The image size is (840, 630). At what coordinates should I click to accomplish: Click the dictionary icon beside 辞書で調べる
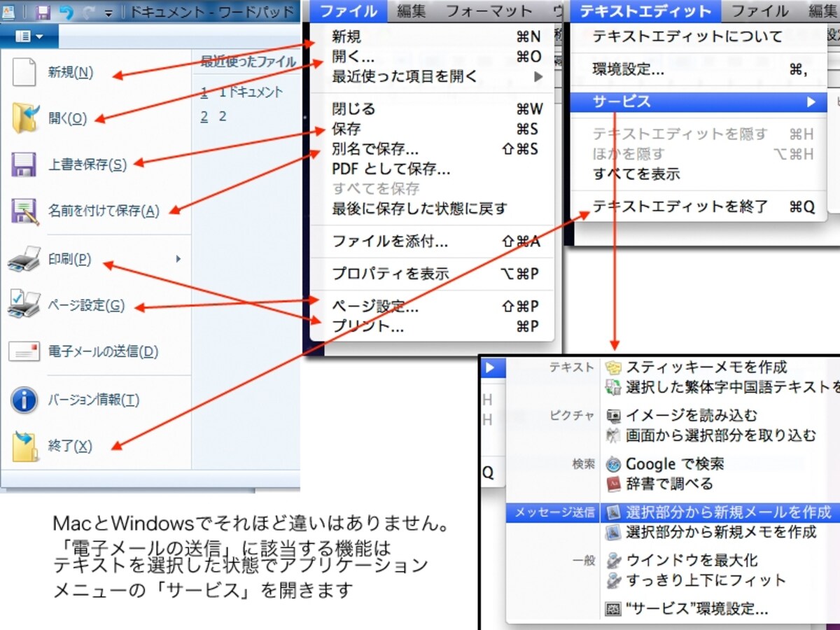613,484
